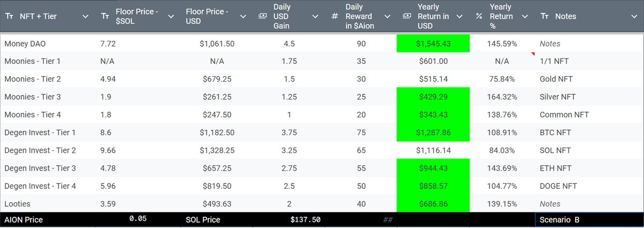Click the green $429.29 yearly return cell

(433, 97)
